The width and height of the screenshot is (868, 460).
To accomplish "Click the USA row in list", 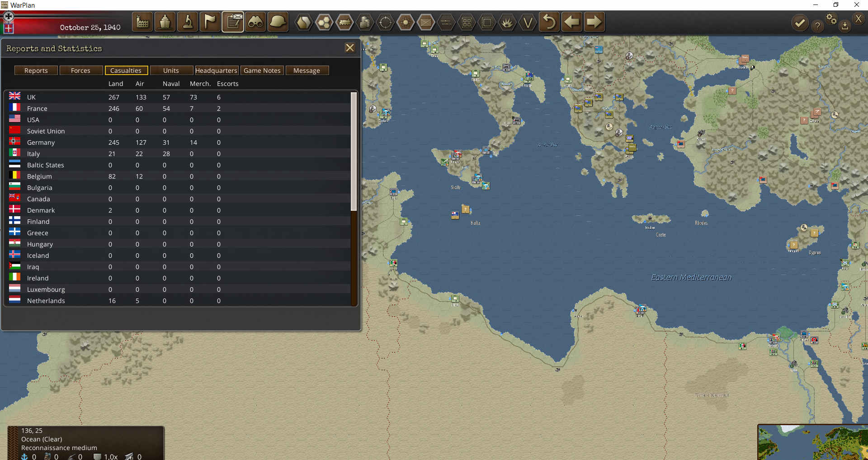I will [x=179, y=120].
